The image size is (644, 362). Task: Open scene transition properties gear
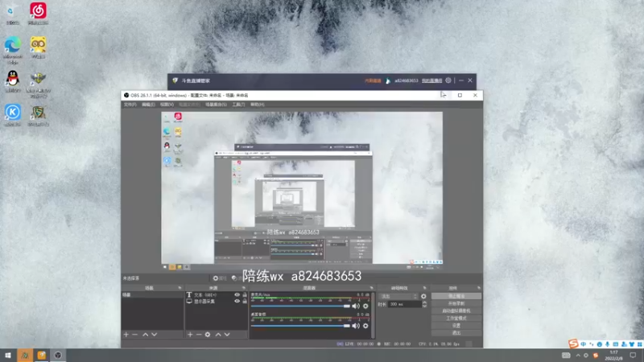(x=423, y=296)
